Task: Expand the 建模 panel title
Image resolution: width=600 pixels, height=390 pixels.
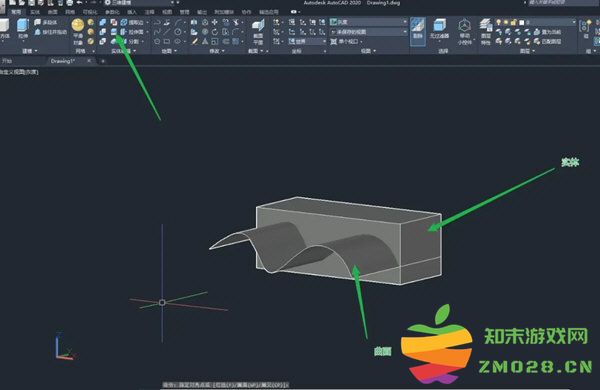Action: (29, 51)
